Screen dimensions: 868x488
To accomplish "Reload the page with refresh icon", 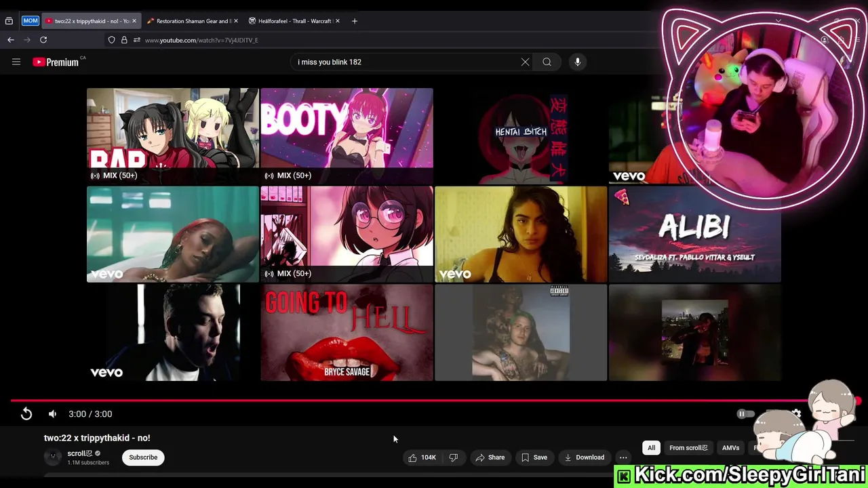I will 43,40.
